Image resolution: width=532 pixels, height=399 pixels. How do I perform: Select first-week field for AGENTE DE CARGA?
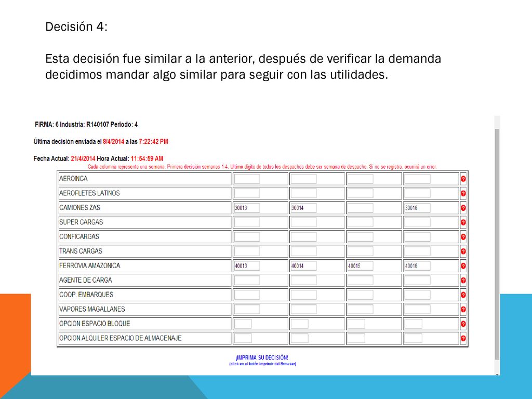247,280
